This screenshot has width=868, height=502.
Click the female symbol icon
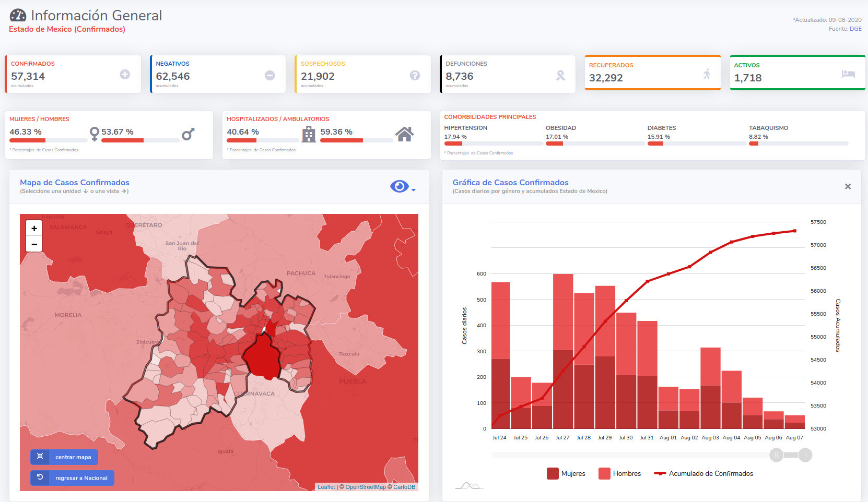[x=94, y=134]
